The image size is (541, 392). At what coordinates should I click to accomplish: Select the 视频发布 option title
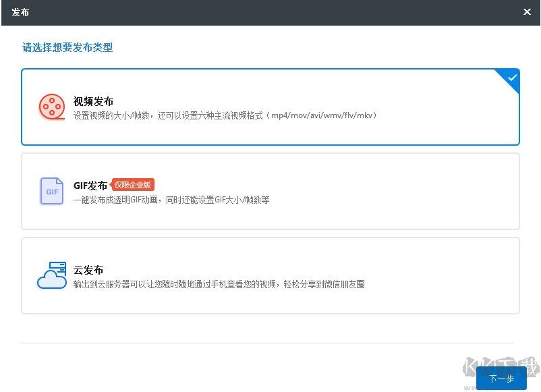point(93,101)
